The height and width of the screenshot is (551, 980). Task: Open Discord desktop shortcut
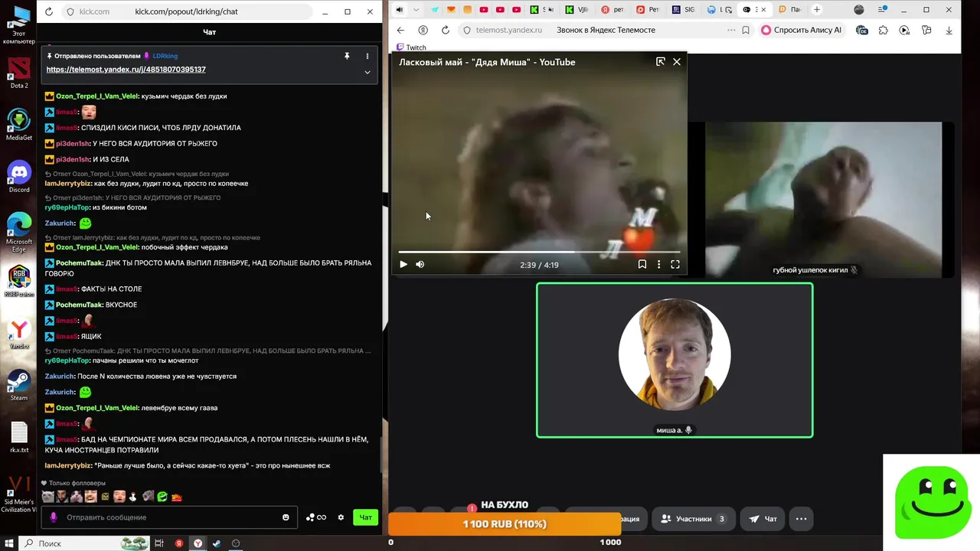[19, 178]
